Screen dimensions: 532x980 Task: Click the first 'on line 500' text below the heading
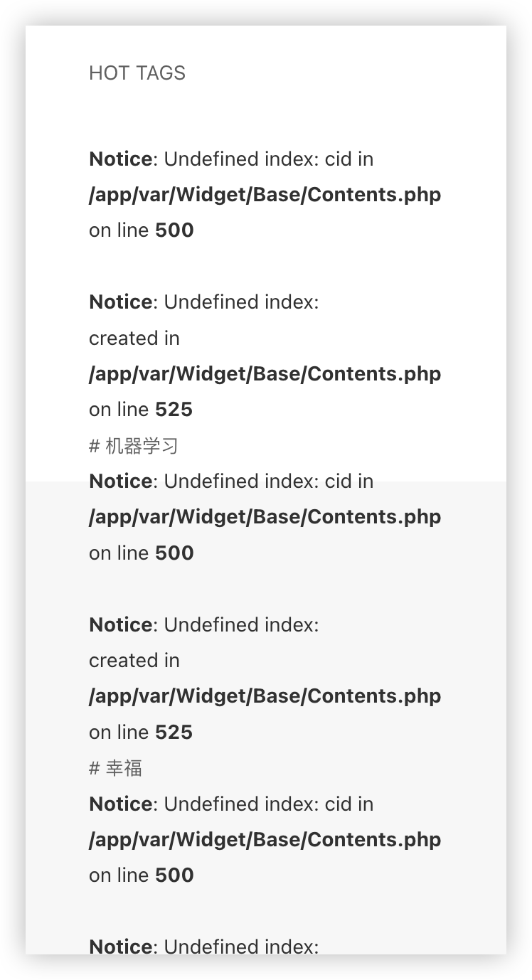[x=142, y=230]
